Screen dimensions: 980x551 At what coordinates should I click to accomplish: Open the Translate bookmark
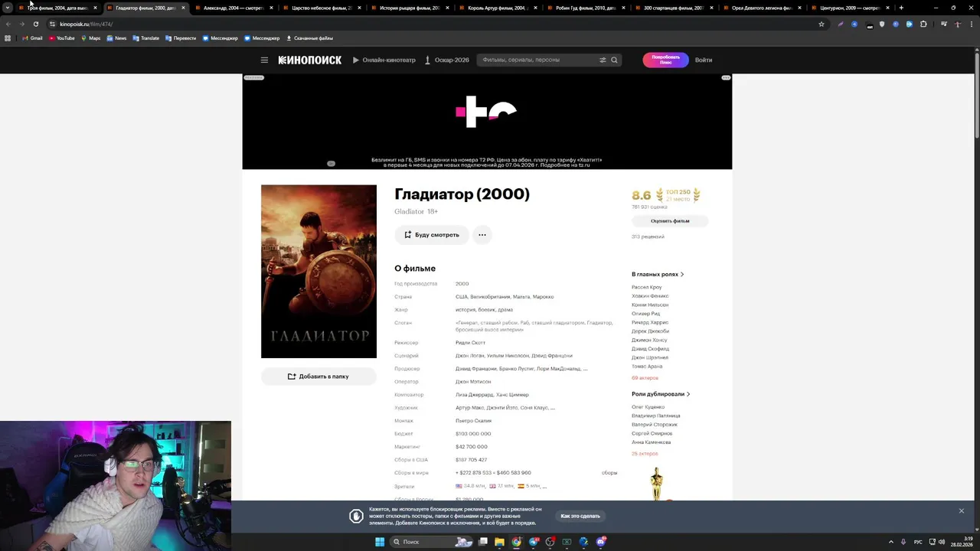pyautogui.click(x=145, y=38)
